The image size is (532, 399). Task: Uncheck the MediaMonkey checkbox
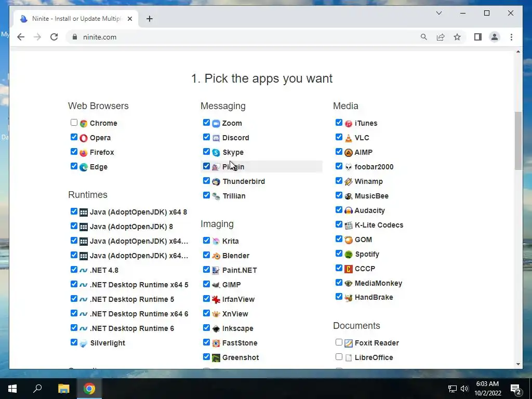[x=339, y=283]
